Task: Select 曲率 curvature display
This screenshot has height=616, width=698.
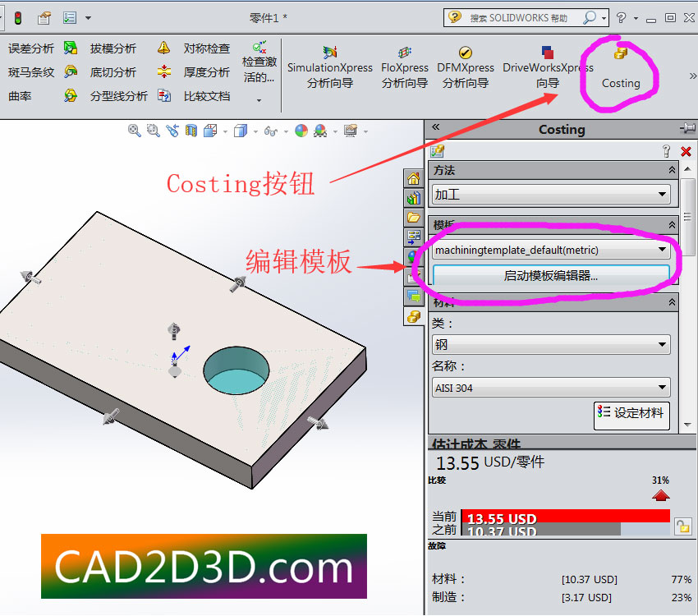Action: pyautogui.click(x=20, y=96)
